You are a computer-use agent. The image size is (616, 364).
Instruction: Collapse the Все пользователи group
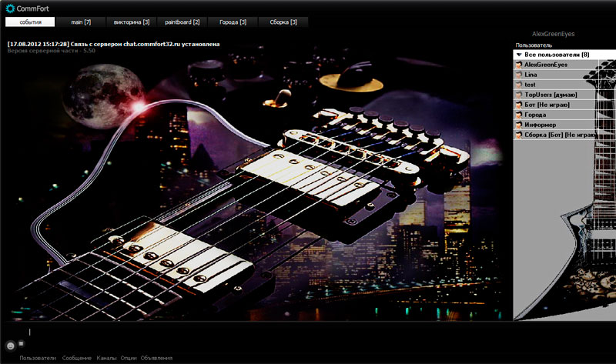pos(519,55)
